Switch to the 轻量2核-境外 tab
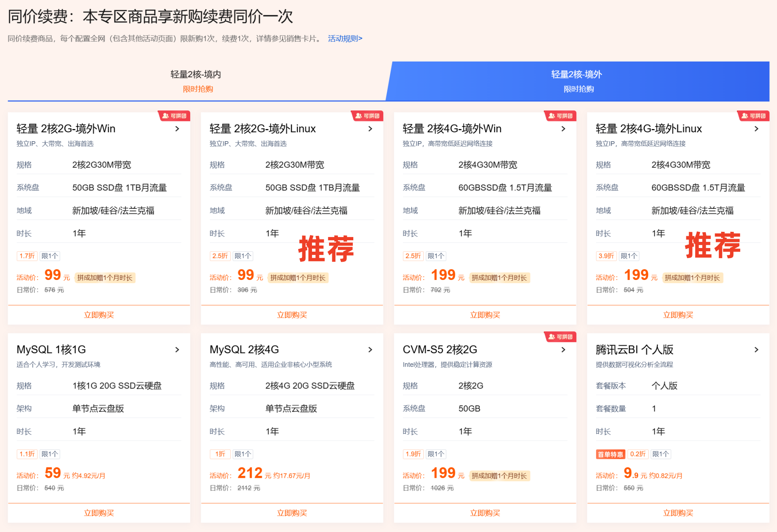The height and width of the screenshot is (532, 777). [578, 81]
